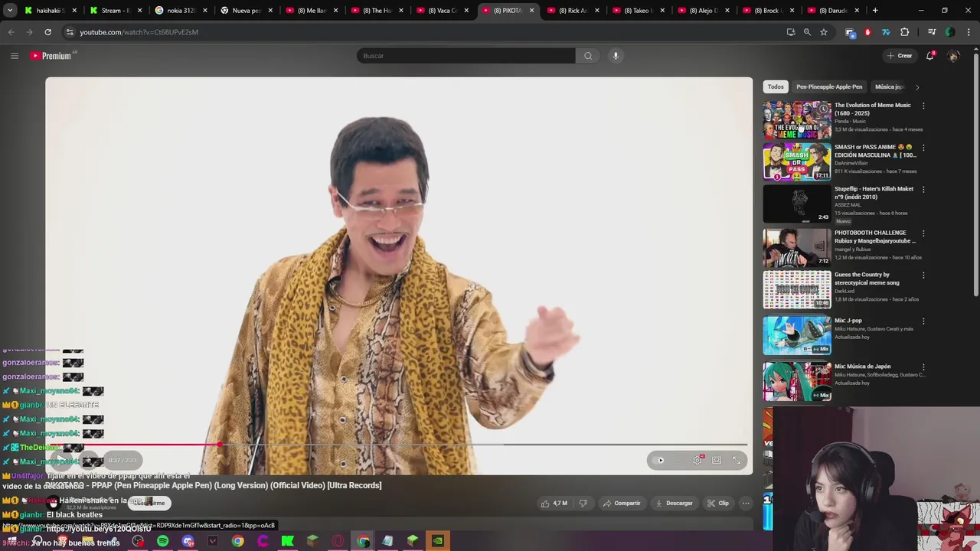Open the YouTube account avatar menu
Viewport: 980px width, 551px height.
coord(953,56)
